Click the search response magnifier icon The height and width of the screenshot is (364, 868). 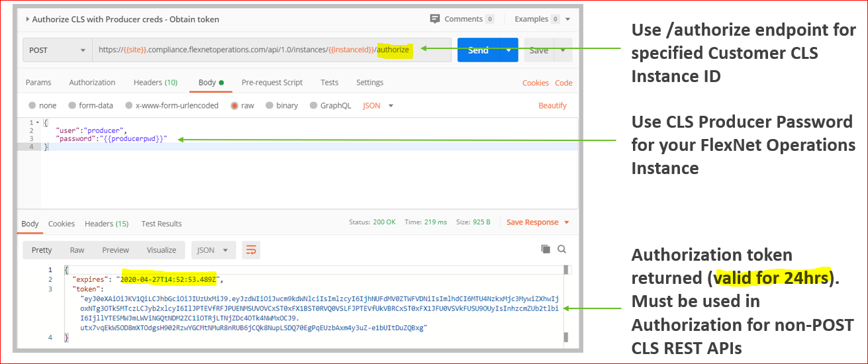(561, 250)
